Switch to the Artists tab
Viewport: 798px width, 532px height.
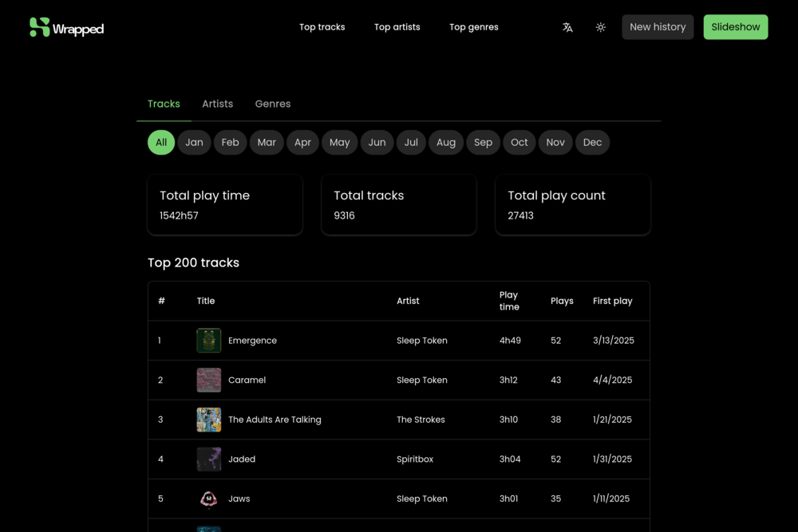point(217,104)
